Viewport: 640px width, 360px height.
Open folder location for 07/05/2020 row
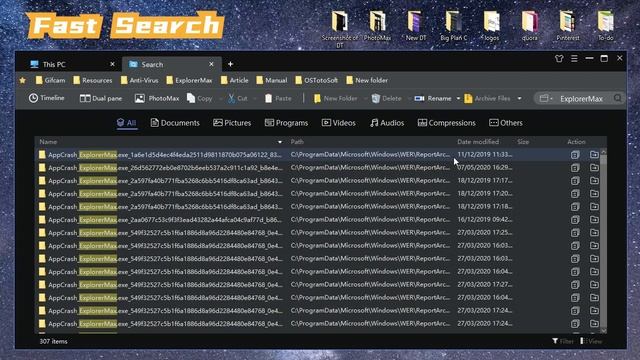point(594,168)
